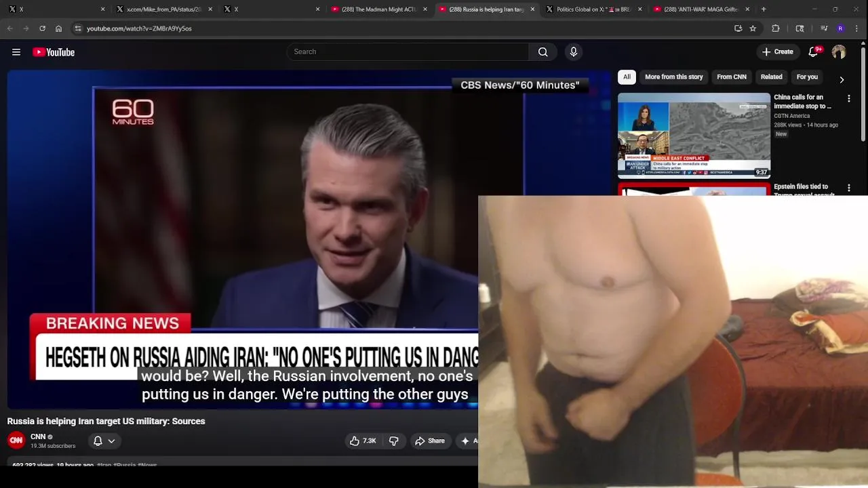Open the browser extensions puzzle icon
The height and width of the screenshot is (488, 868).
(x=776, y=28)
